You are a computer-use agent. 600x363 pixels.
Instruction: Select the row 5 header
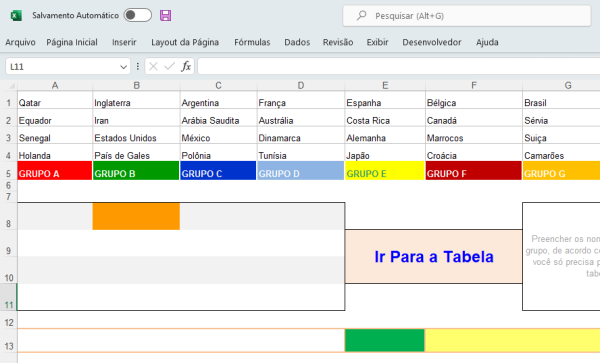(8, 173)
